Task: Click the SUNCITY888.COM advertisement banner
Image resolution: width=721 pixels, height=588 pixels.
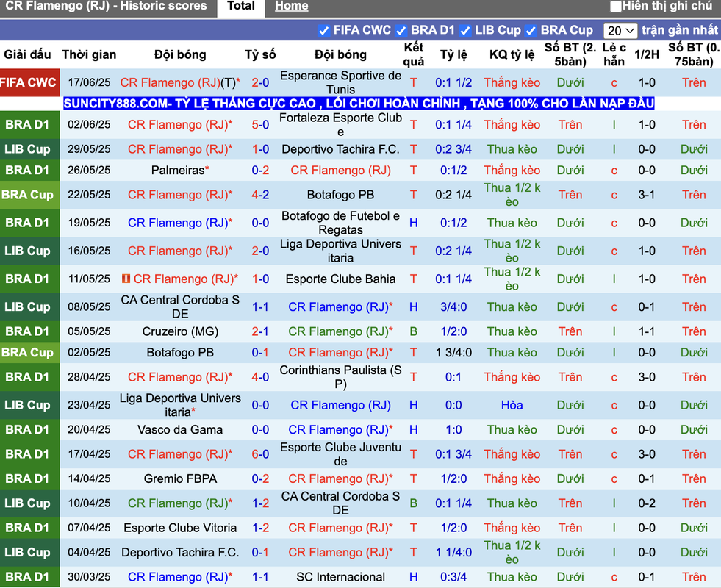Action: [x=359, y=104]
